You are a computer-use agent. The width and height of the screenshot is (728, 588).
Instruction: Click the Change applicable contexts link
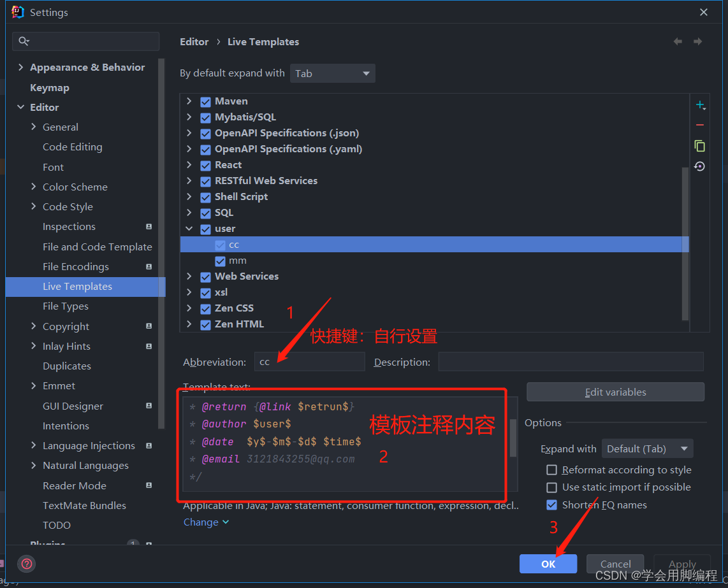206,522
